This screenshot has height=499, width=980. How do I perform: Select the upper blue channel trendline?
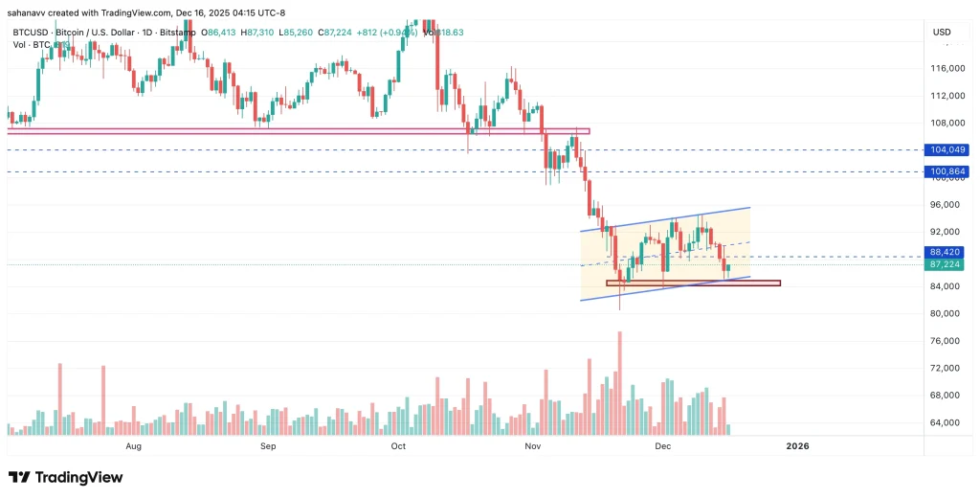670,218
